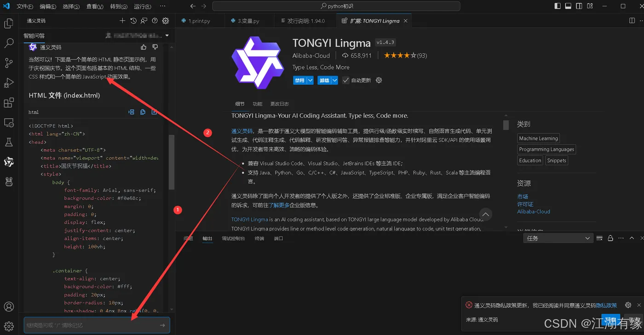The image size is (644, 335).
Task: Open editor more actions ellipsis
Action: pyautogui.click(x=642, y=21)
